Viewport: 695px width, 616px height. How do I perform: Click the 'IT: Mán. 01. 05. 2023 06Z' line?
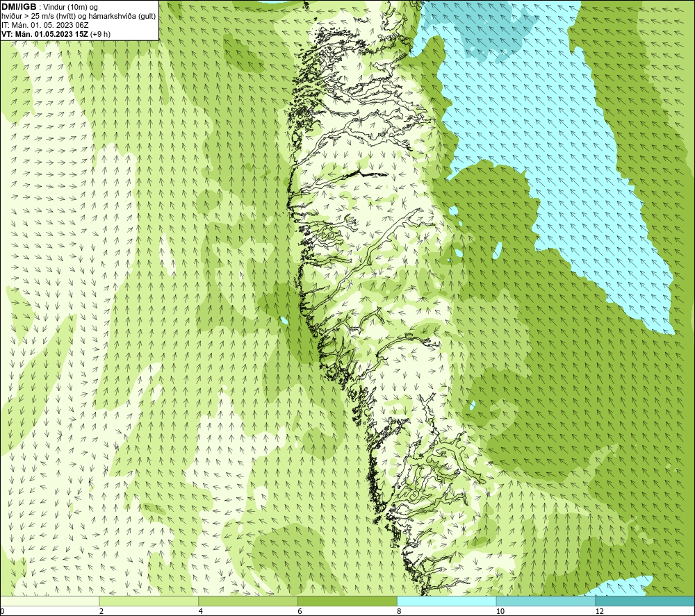[44, 25]
